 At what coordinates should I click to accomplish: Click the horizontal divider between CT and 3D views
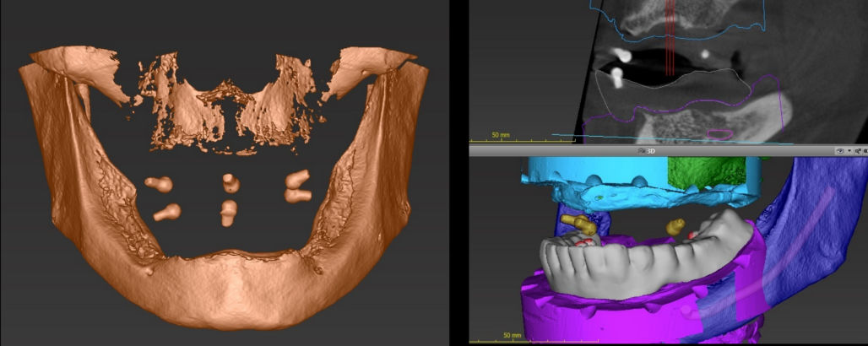[x=667, y=143]
